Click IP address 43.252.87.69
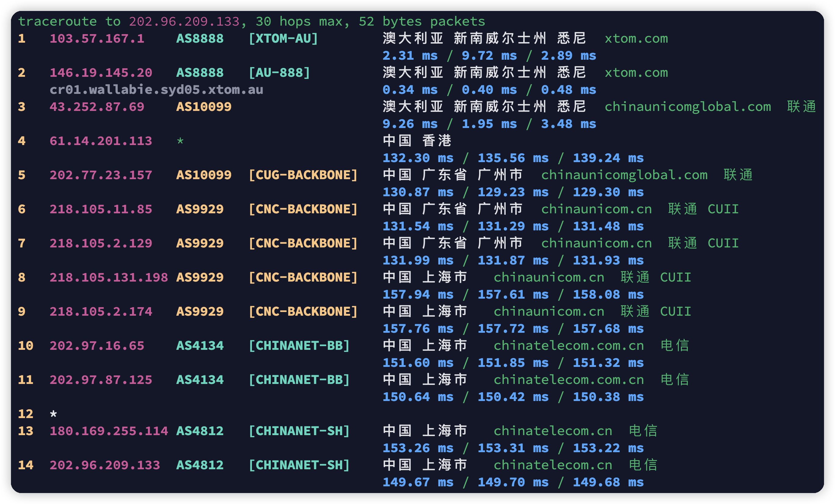Screen dimensions: 835x504 click(x=97, y=107)
